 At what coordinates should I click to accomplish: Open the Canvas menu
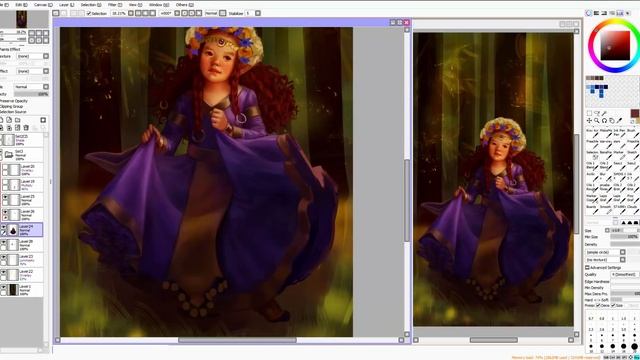tap(43, 4)
